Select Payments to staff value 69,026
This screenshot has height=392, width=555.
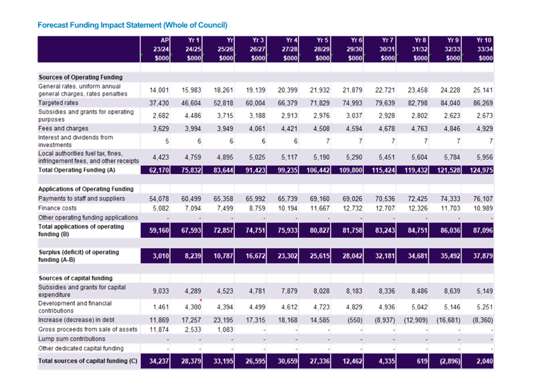[x=352, y=199]
